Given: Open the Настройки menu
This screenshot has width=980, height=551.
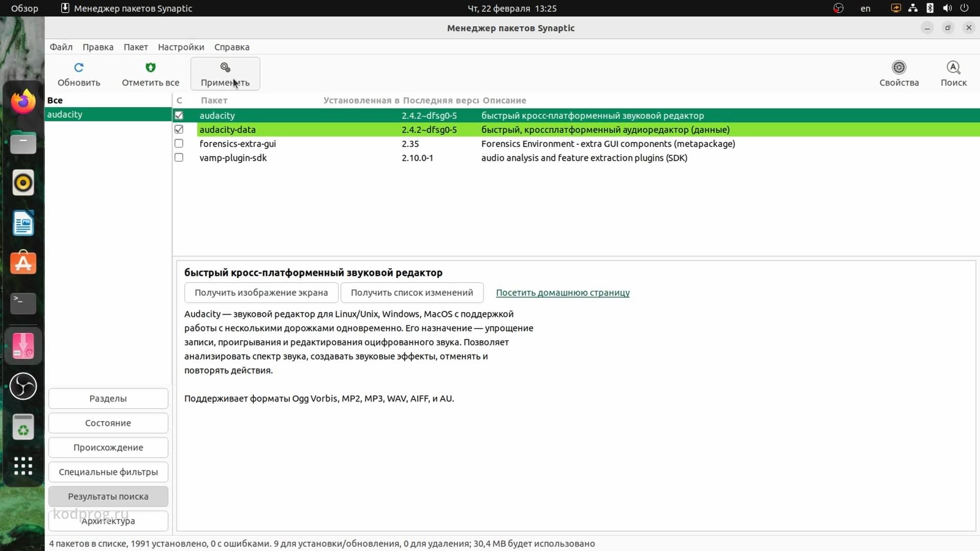Looking at the screenshot, I should click(181, 47).
